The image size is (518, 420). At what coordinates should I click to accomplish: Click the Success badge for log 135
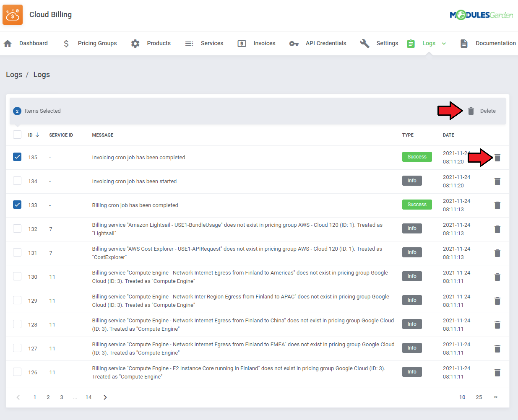pos(417,157)
